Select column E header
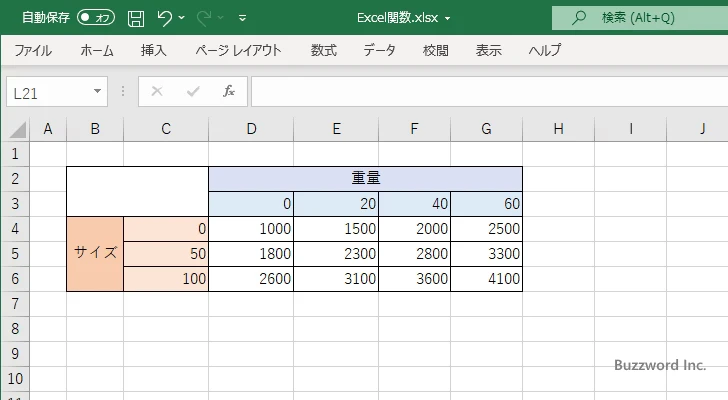 [x=336, y=129]
